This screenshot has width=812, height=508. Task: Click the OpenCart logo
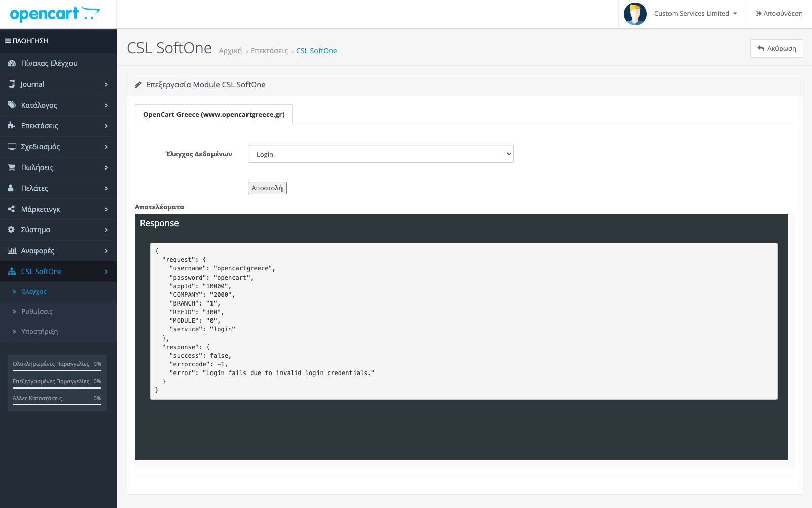(55, 14)
